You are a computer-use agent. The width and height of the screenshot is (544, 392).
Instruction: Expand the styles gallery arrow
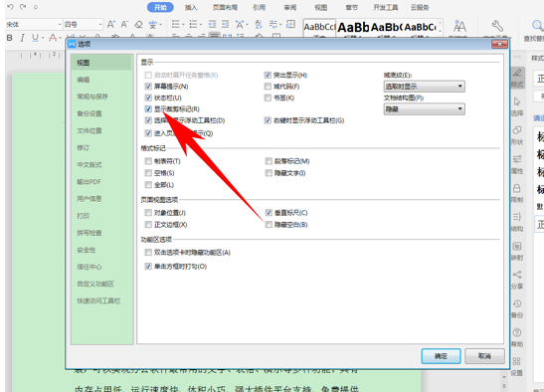point(441,31)
